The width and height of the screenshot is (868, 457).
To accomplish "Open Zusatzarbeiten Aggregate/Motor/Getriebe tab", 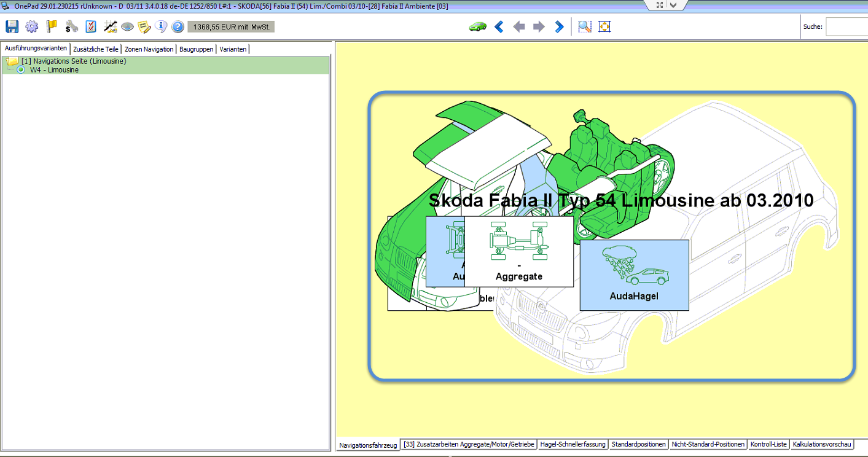I will point(469,444).
